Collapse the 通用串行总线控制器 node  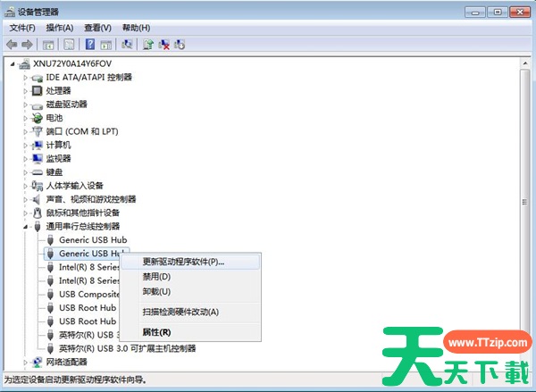tap(26, 227)
